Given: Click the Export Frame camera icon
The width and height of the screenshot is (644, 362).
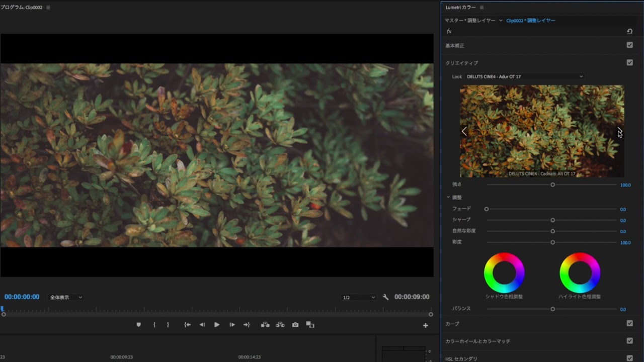Looking at the screenshot, I should pos(295,325).
